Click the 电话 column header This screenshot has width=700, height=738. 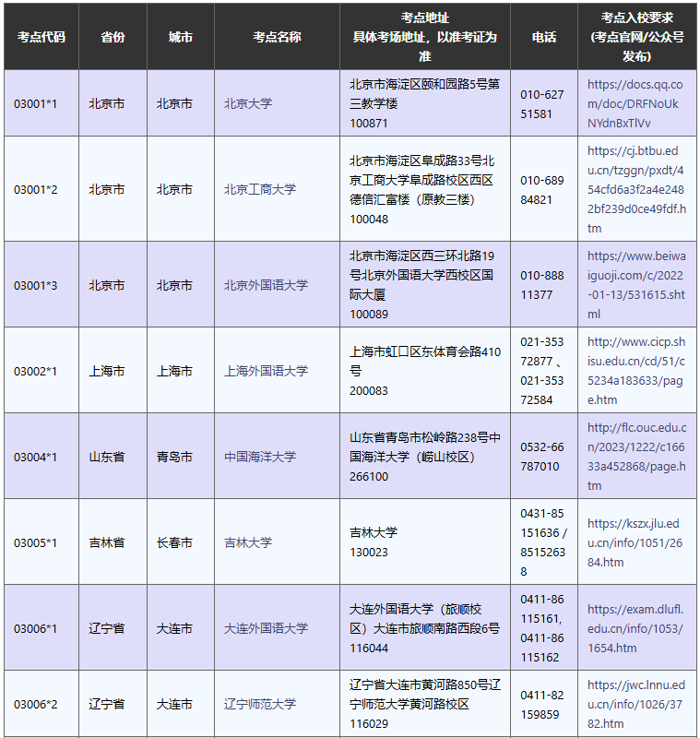click(544, 37)
